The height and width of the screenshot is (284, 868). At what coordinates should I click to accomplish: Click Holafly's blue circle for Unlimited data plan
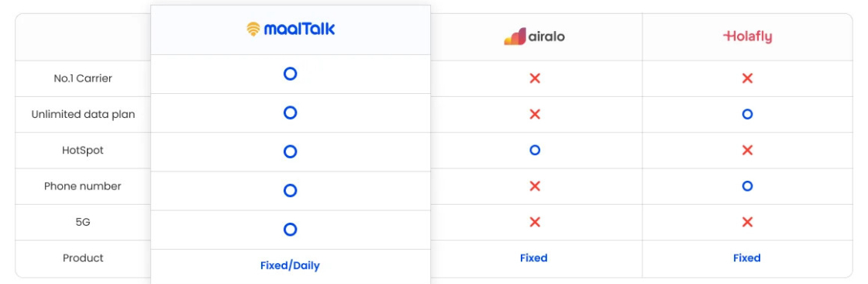click(747, 114)
